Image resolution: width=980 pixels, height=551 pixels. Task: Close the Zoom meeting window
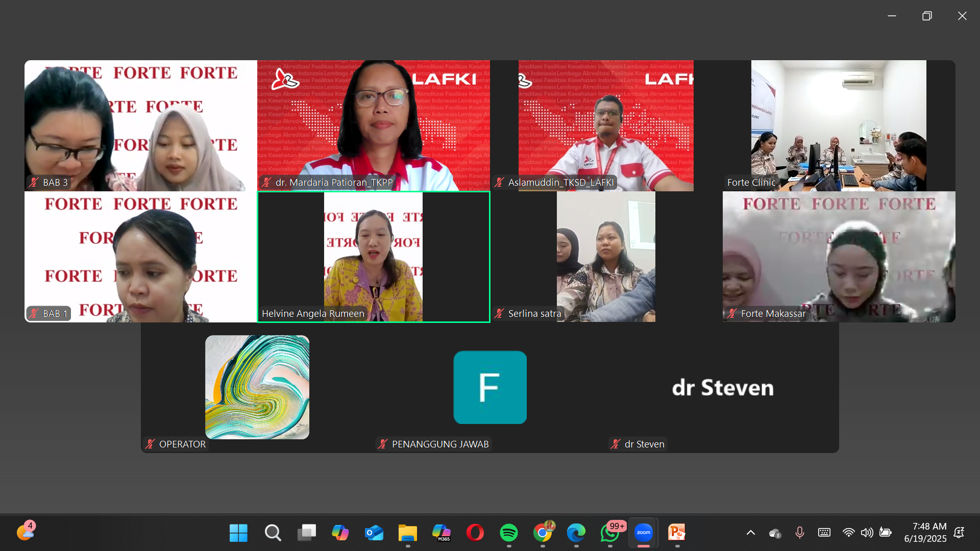click(962, 16)
